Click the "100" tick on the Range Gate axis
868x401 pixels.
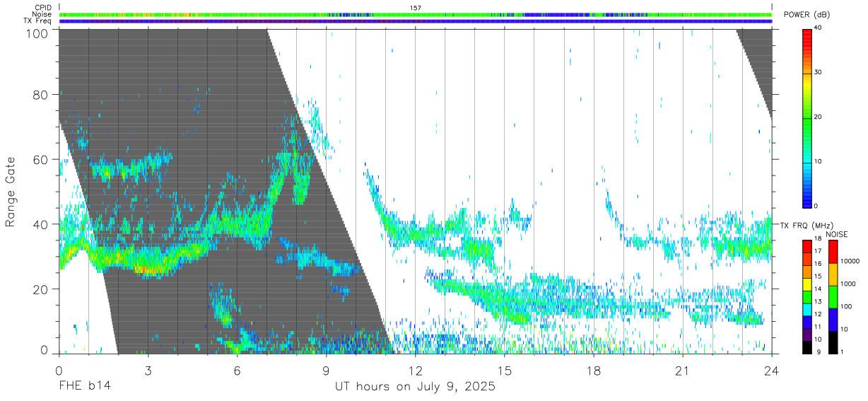coord(38,33)
